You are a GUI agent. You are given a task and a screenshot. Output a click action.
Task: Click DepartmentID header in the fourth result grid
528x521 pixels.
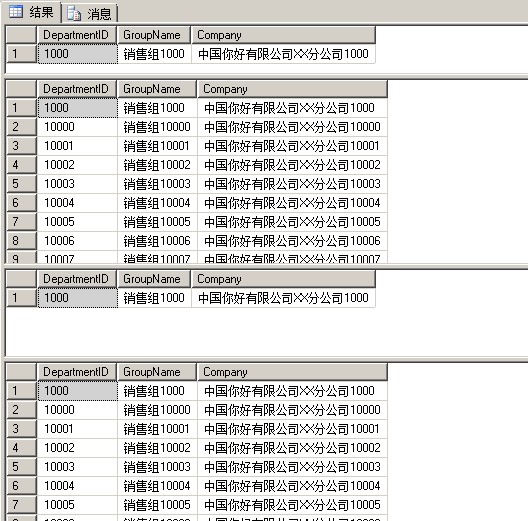click(x=77, y=372)
